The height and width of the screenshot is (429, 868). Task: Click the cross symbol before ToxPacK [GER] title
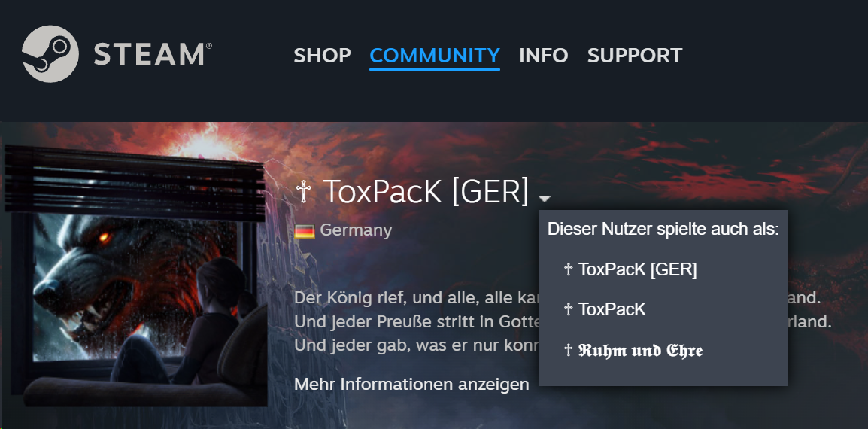pos(303,191)
